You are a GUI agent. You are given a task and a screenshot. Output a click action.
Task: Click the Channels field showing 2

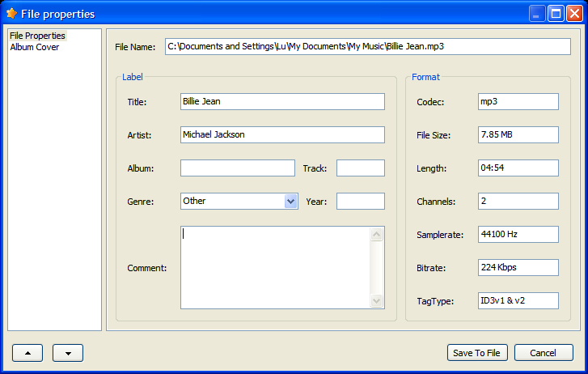point(518,202)
